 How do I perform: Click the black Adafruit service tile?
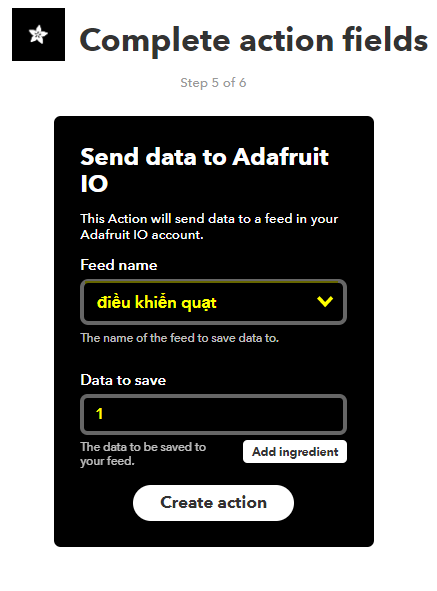(x=38, y=34)
